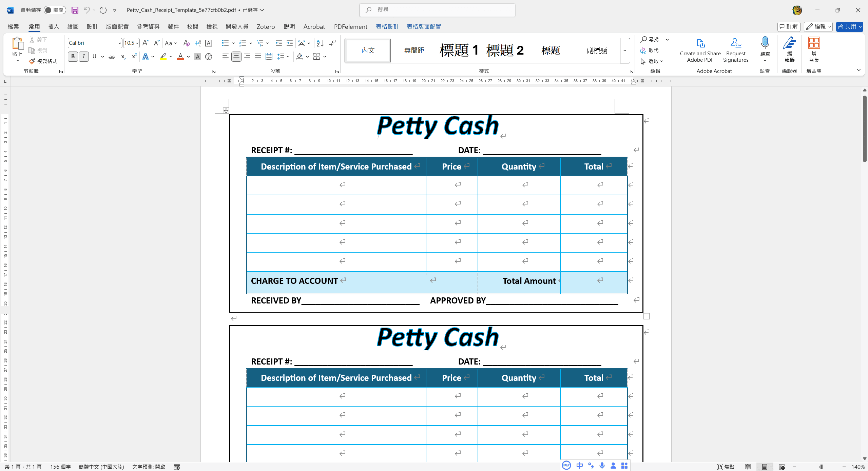Switch to the Zotero tab
The height and width of the screenshot is (471, 868).
point(266,26)
